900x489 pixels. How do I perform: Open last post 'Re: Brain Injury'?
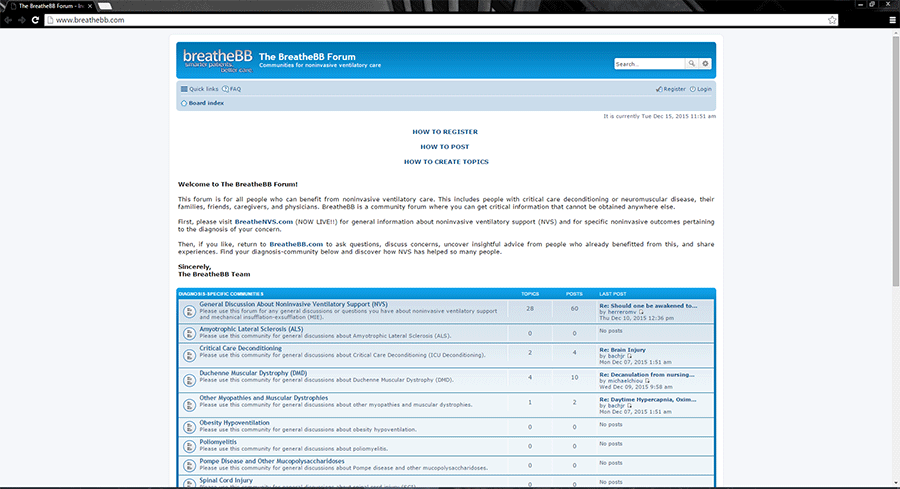coord(622,350)
